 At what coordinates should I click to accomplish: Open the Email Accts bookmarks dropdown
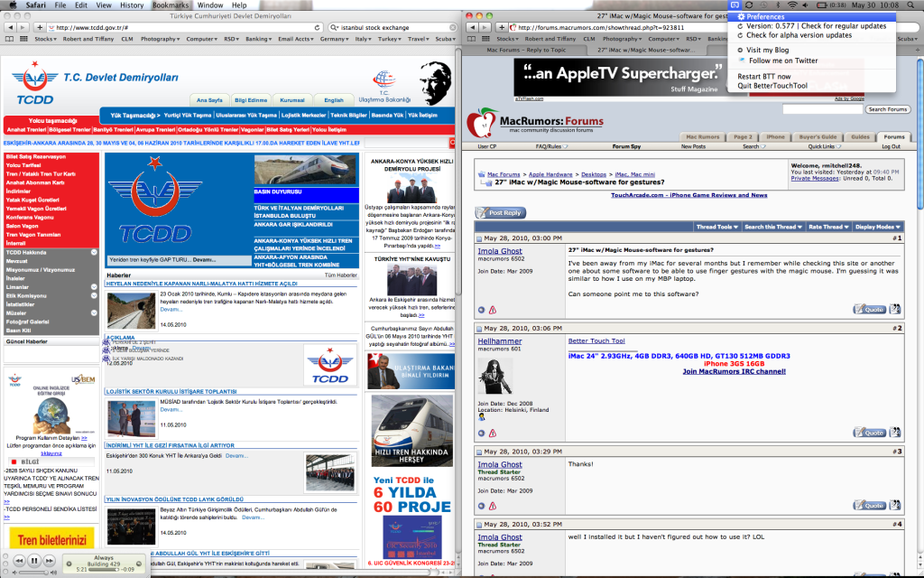[296, 39]
